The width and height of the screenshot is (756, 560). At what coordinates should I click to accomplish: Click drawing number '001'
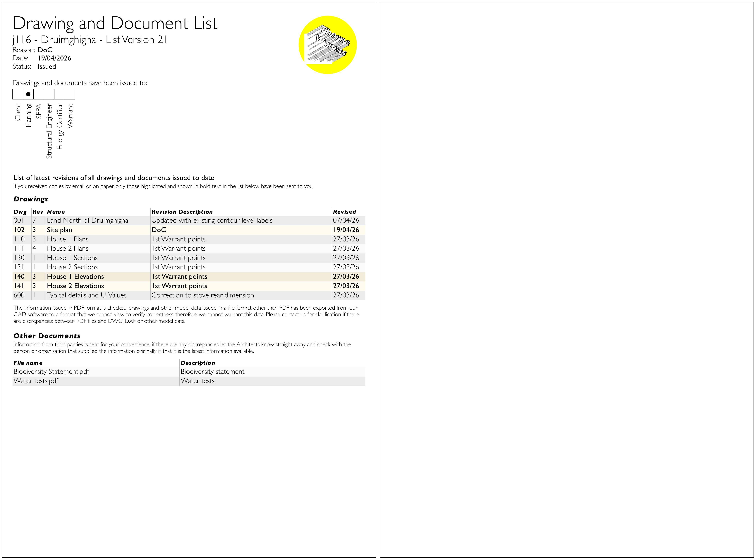pyautogui.click(x=19, y=220)
